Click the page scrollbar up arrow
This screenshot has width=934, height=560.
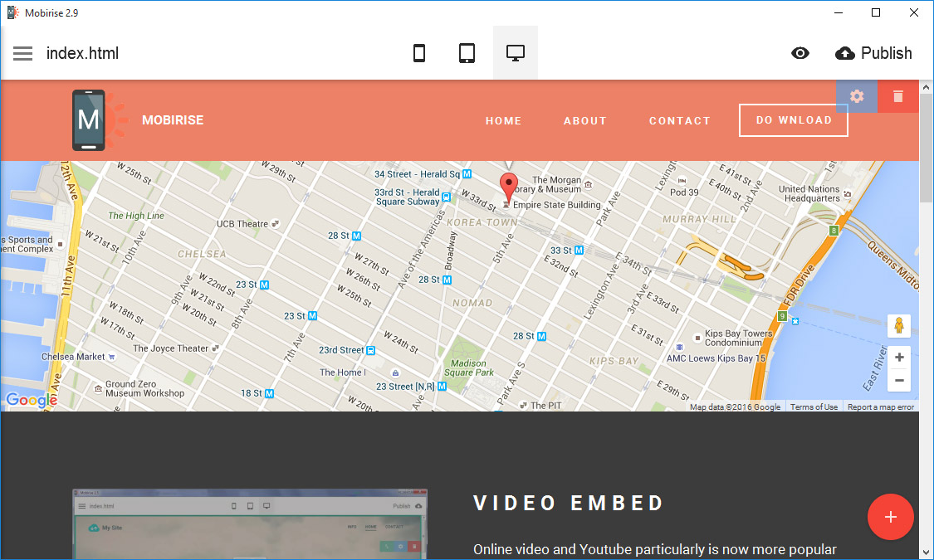coord(926,87)
